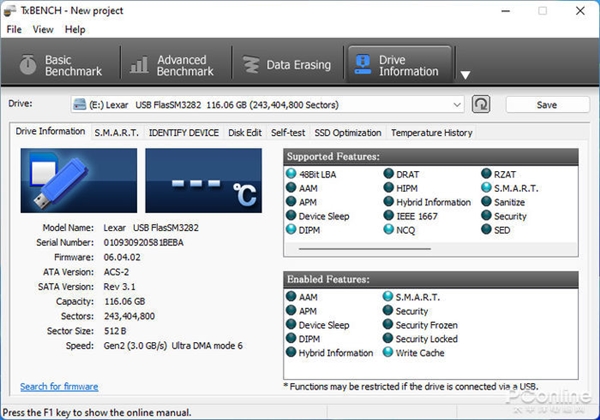
Task: Click the temperature display panel
Action: [203, 181]
